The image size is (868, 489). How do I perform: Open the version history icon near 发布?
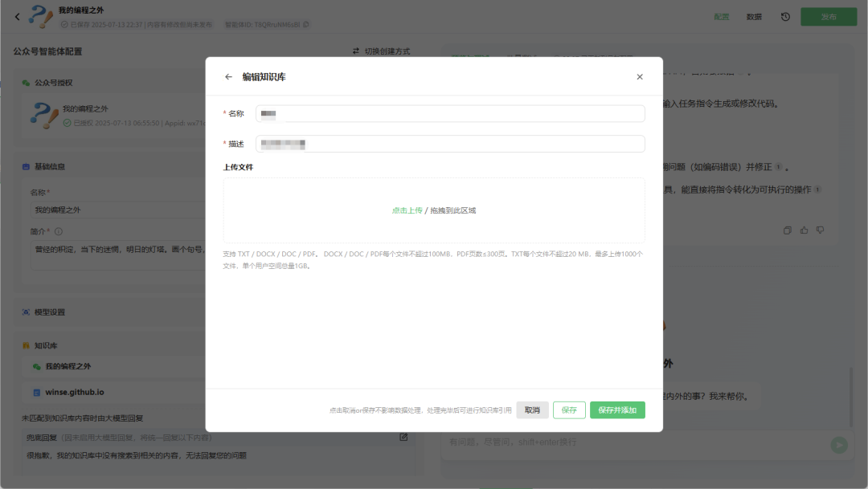pyautogui.click(x=785, y=16)
